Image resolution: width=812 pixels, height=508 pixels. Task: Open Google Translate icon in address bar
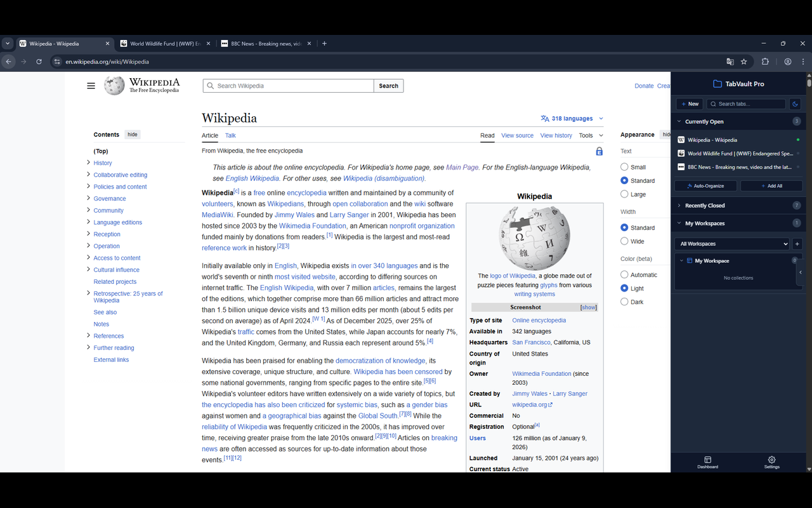730,62
